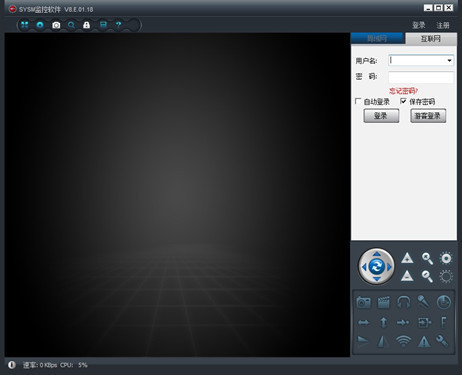
Task: Click the warning triangle alarm icon
Action: (x=424, y=341)
